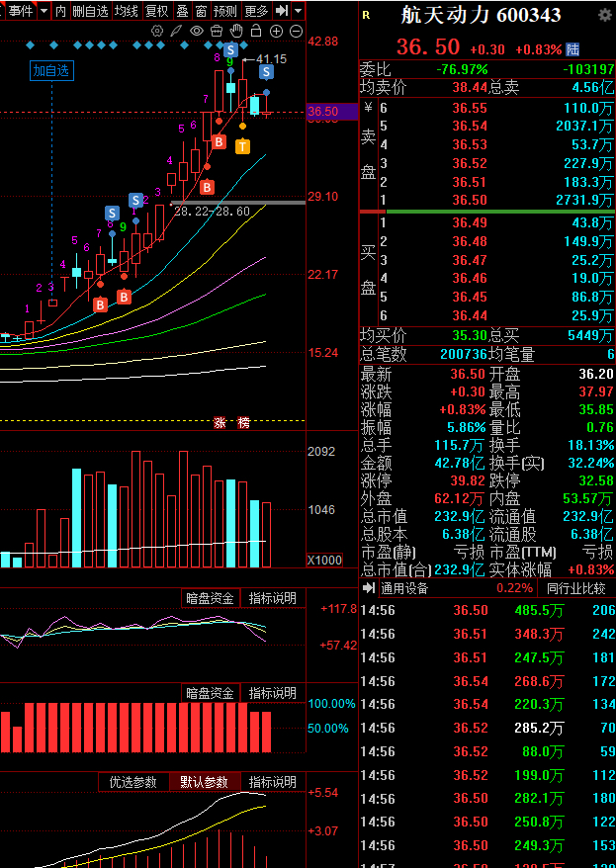Select the hand pan tool icon
Image resolution: width=616 pixels, height=868 pixels.
(236, 31)
